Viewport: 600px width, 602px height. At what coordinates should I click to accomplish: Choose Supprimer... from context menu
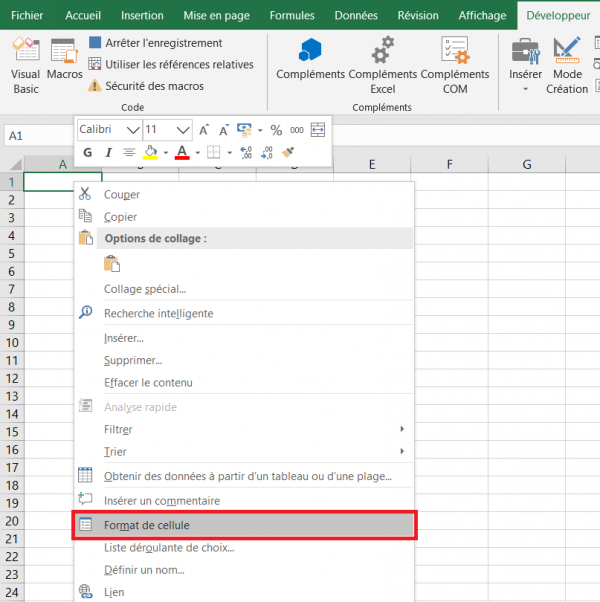point(244,360)
